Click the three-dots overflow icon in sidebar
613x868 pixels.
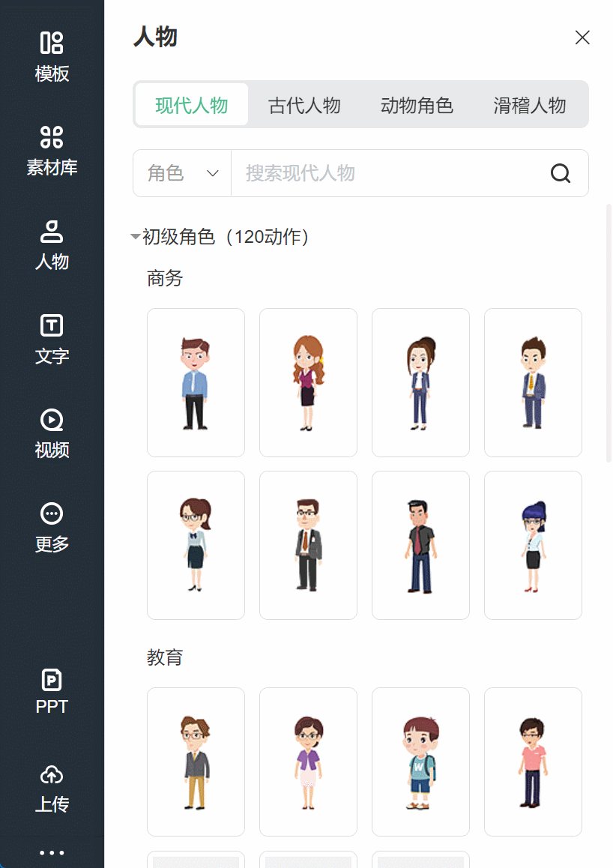tap(52, 853)
